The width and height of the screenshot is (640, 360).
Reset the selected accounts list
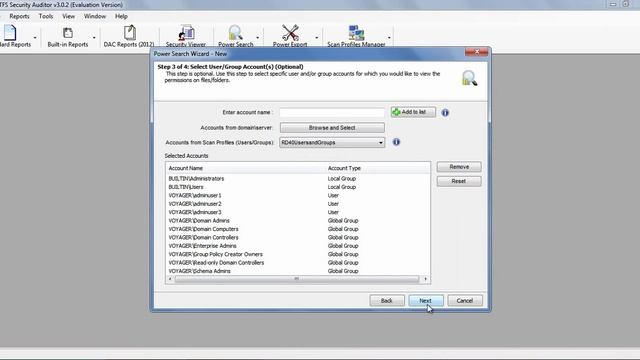pyautogui.click(x=459, y=181)
